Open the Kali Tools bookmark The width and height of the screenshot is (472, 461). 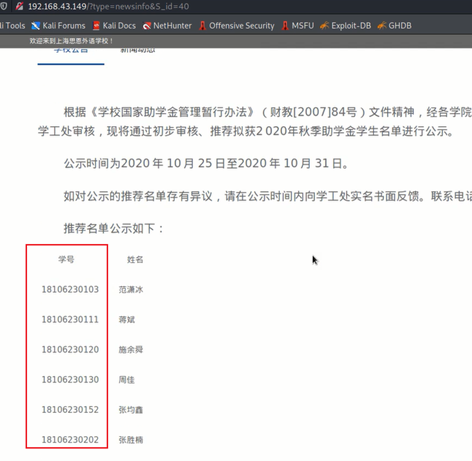(13, 26)
